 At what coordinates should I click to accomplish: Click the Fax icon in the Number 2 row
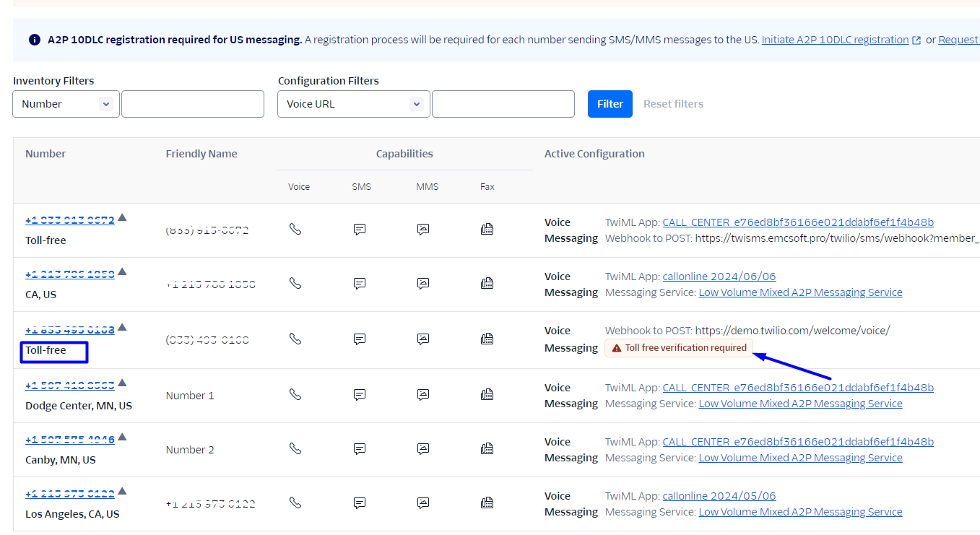487,448
